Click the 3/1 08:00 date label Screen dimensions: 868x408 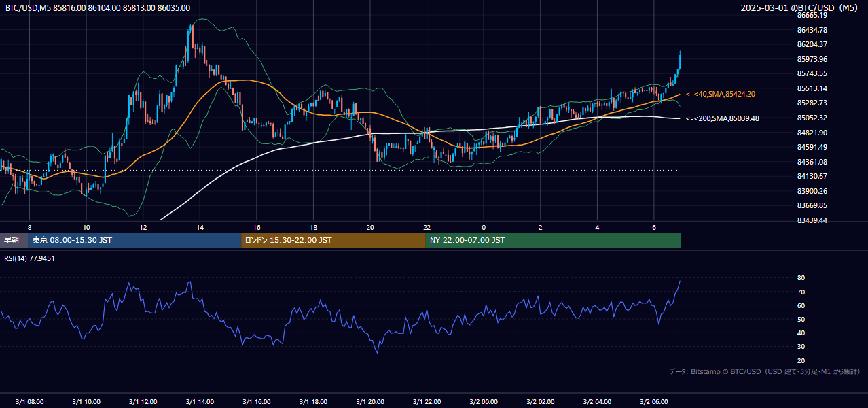coord(29,402)
